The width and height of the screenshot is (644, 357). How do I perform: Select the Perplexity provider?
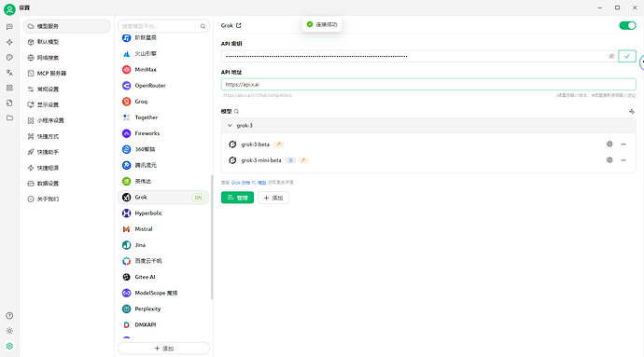[163, 309]
